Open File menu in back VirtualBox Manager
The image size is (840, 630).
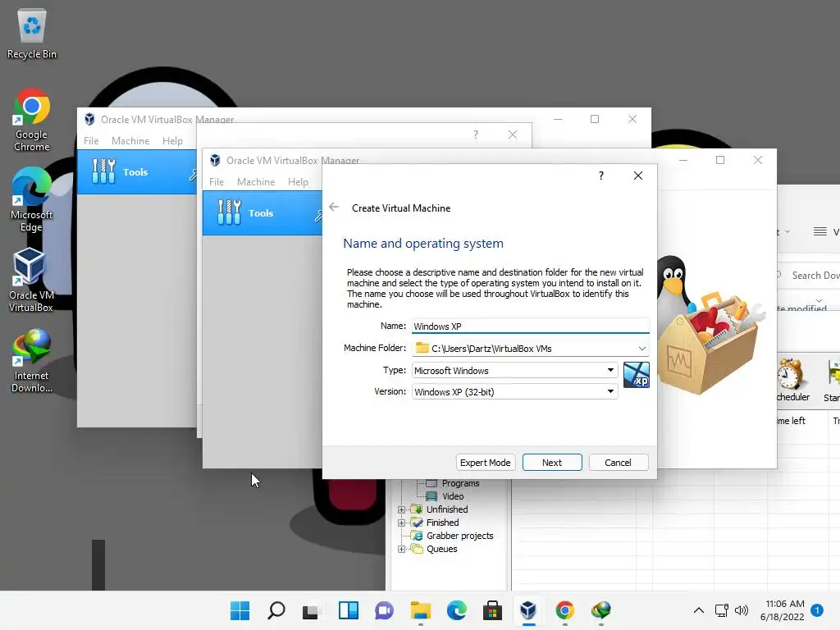click(91, 140)
